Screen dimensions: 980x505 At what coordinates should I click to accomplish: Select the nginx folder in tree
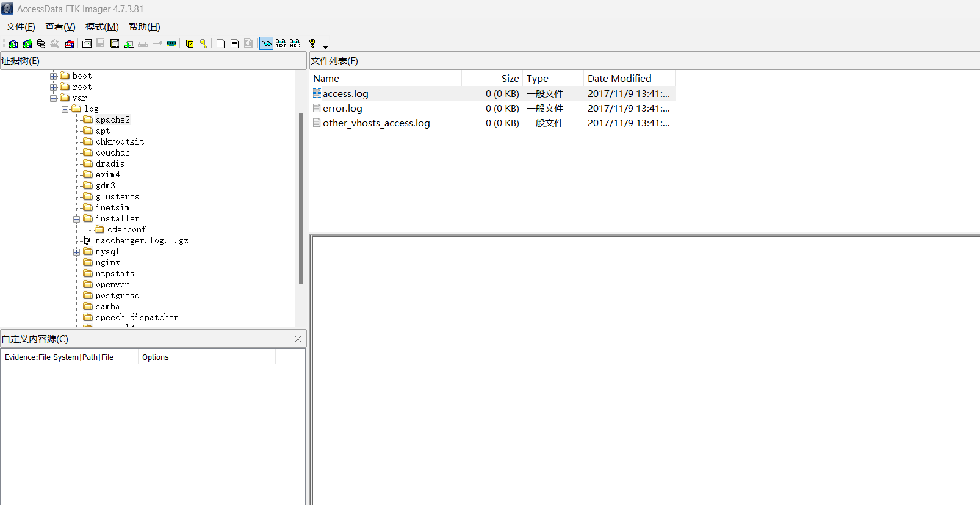pos(107,262)
